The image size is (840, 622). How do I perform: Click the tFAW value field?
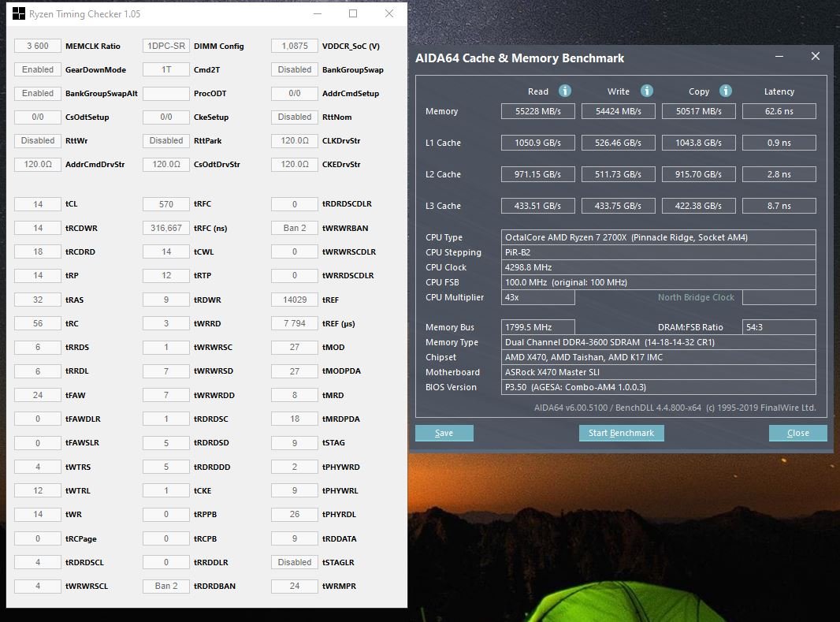pos(38,396)
